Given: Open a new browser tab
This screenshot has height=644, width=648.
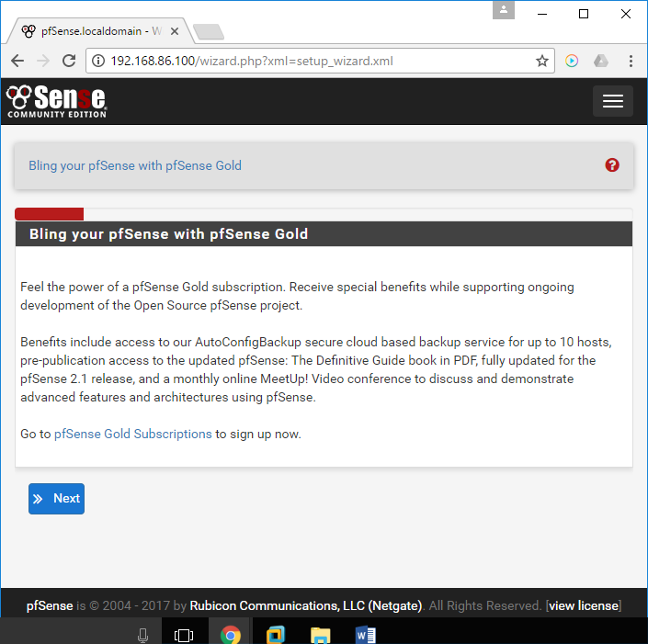Looking at the screenshot, I should pyautogui.click(x=209, y=32).
